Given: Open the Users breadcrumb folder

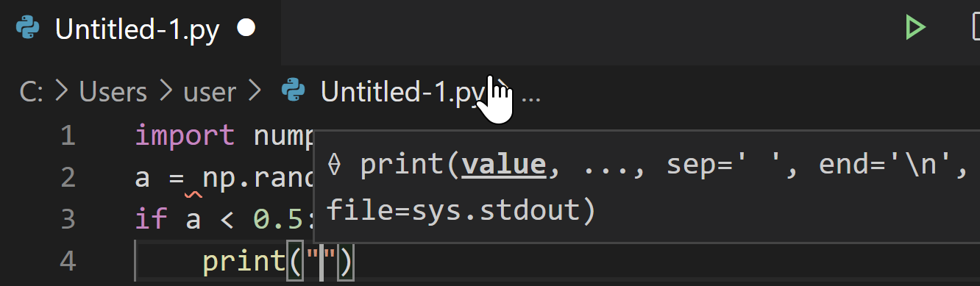Looking at the screenshot, I should [x=113, y=92].
